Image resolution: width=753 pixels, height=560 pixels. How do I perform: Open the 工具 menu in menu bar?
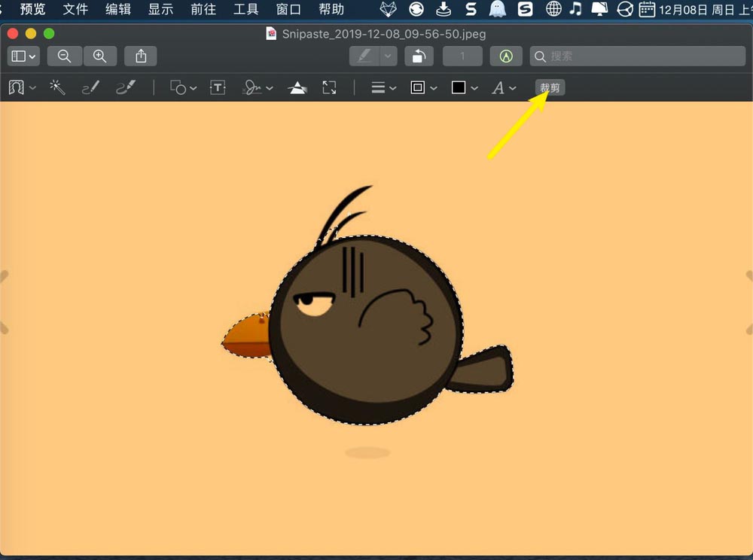(x=246, y=9)
